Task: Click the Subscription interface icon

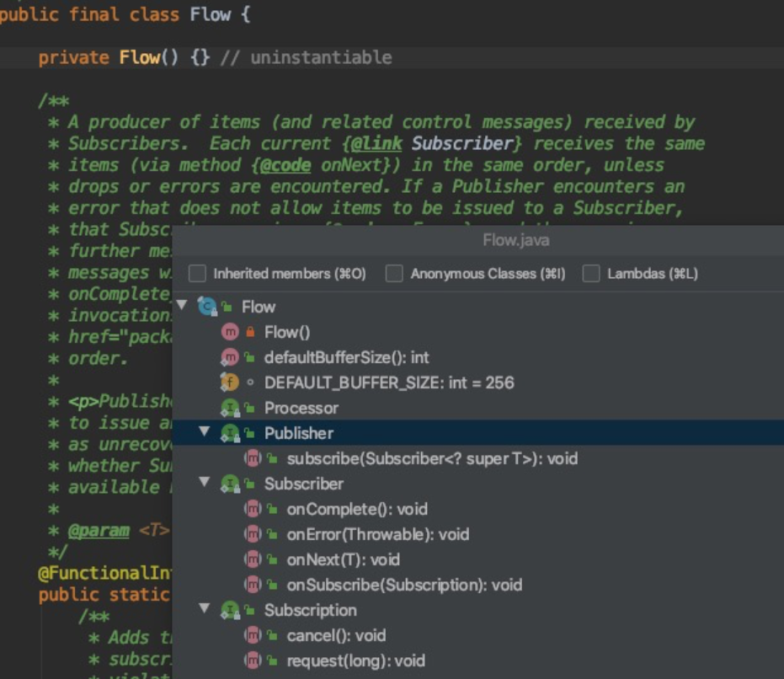Action: tap(230, 610)
